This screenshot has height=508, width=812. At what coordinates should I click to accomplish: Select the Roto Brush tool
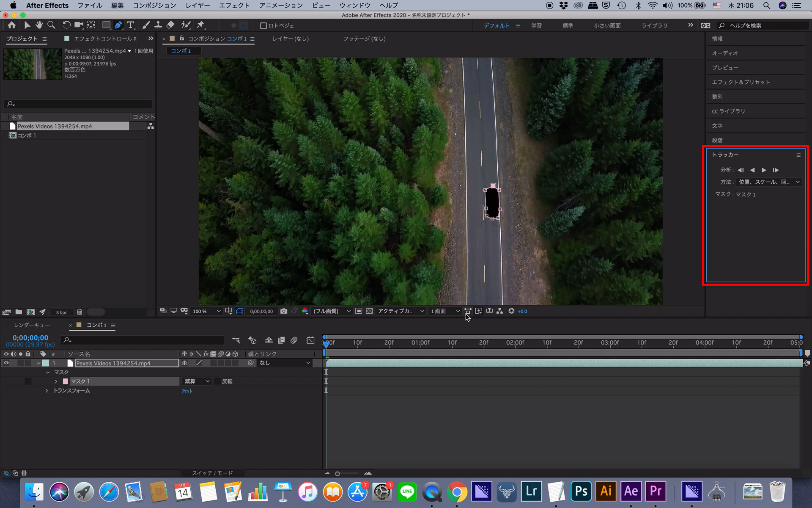coord(186,25)
